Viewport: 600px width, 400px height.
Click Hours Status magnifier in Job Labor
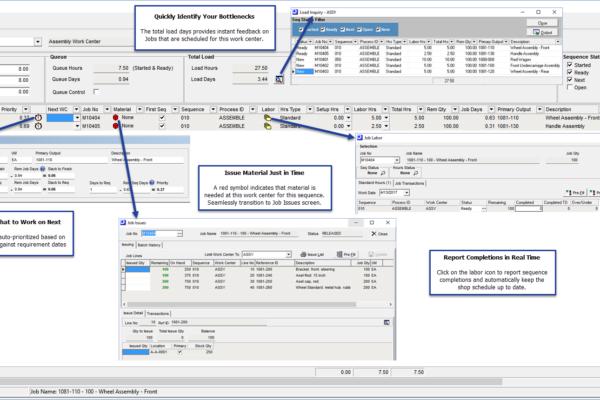click(x=416, y=173)
